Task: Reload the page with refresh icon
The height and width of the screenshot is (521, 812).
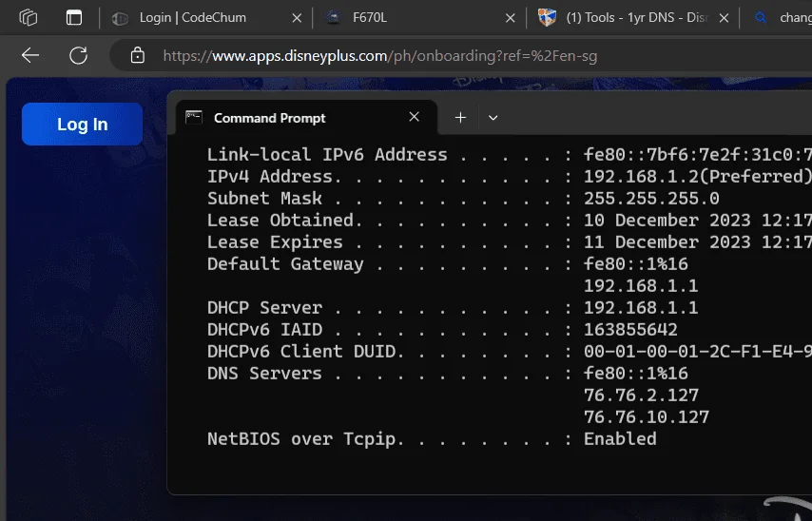Action: pos(79,55)
